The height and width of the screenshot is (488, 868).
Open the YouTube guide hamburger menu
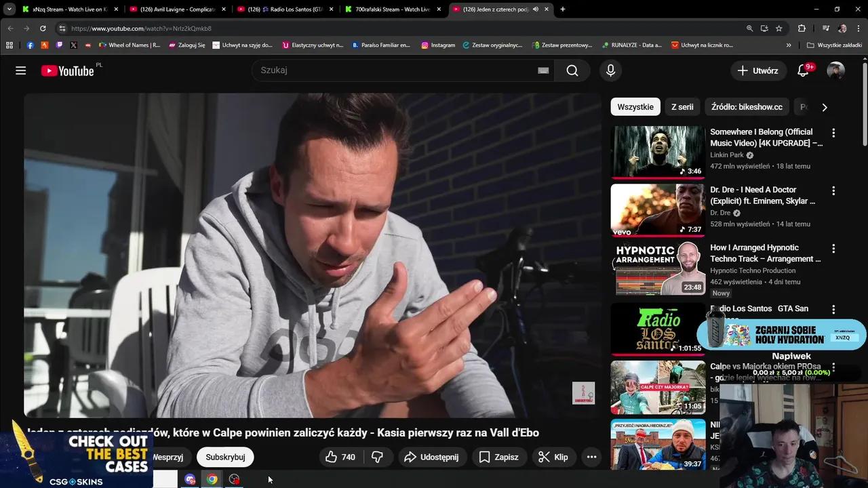[20, 70]
